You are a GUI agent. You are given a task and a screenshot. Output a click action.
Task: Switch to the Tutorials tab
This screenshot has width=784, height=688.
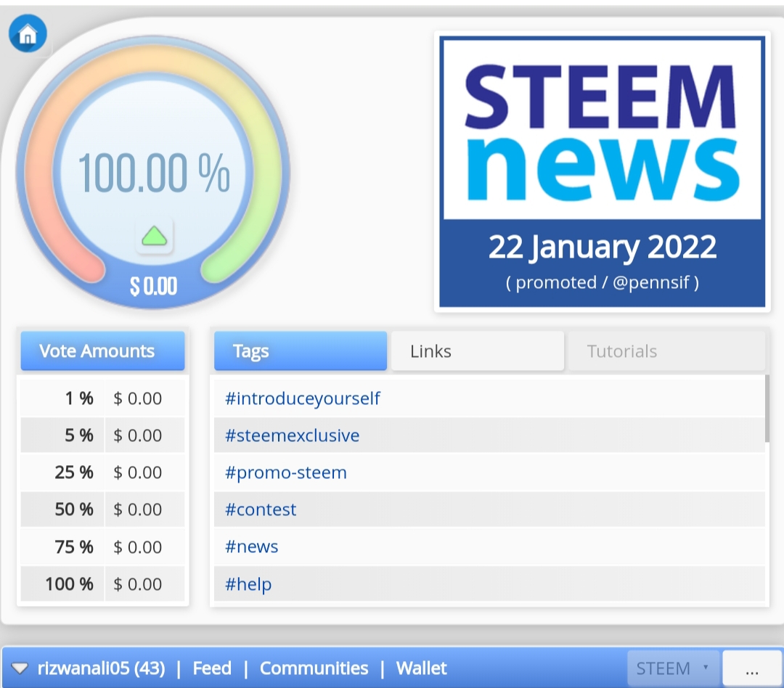click(x=666, y=351)
